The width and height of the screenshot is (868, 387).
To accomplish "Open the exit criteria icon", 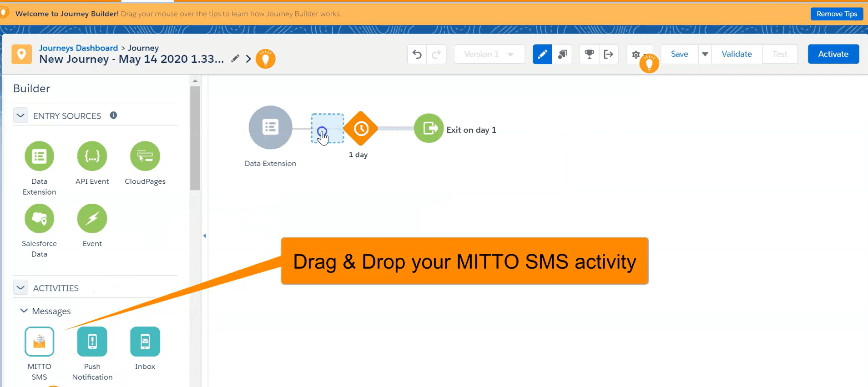I will point(609,54).
